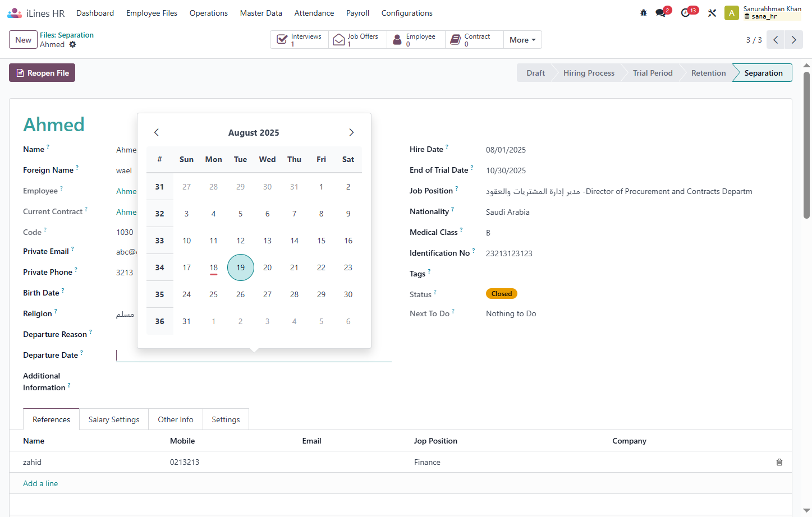Switch to Salary Settings tab
The width and height of the screenshot is (812, 517).
click(x=114, y=419)
